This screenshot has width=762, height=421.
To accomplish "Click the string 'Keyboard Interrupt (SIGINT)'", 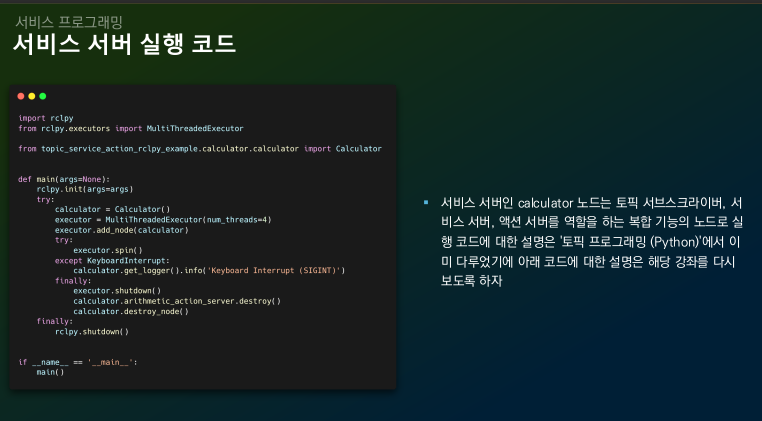I will [274, 270].
